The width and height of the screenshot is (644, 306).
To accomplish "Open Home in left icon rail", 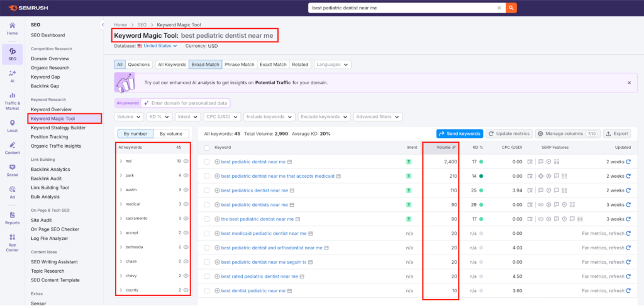I will [13, 28].
